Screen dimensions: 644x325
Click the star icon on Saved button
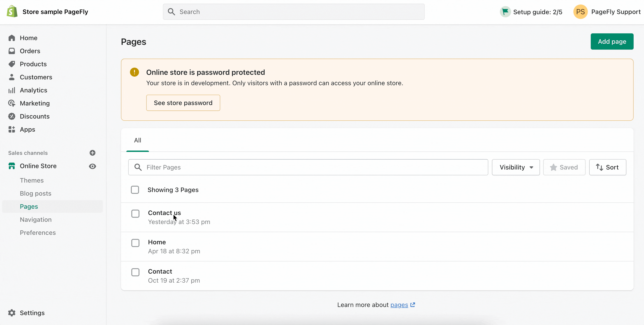coord(553,167)
